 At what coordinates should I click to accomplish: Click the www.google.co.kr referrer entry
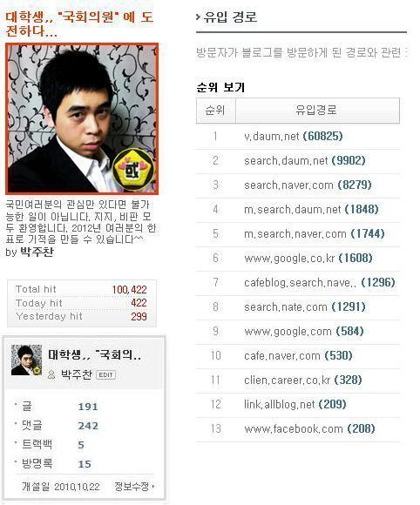coord(308,258)
